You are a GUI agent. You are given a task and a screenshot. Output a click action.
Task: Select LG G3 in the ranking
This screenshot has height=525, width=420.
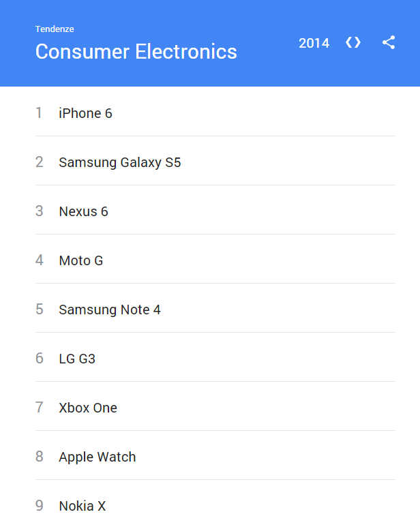point(77,359)
